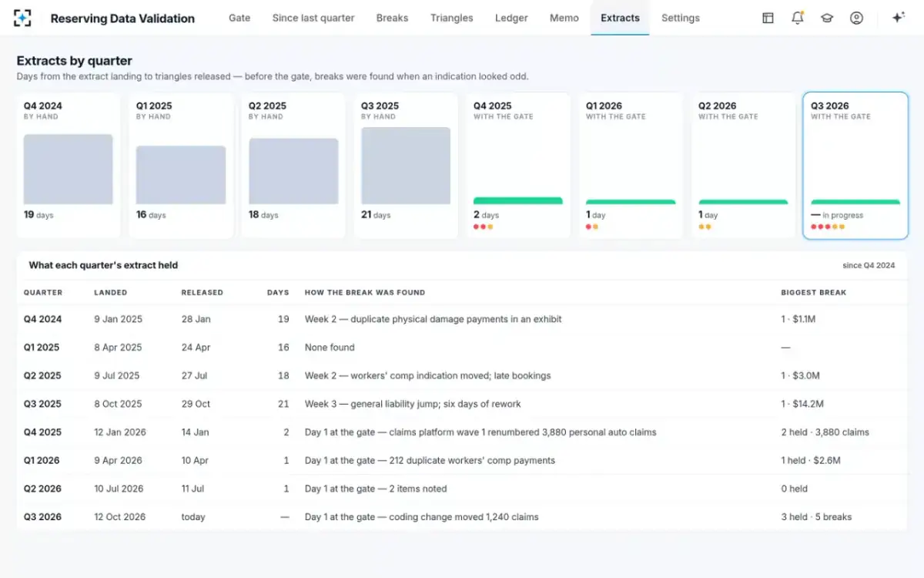Switch to the Gate tab
This screenshot has width=924, height=578.
coord(239,18)
